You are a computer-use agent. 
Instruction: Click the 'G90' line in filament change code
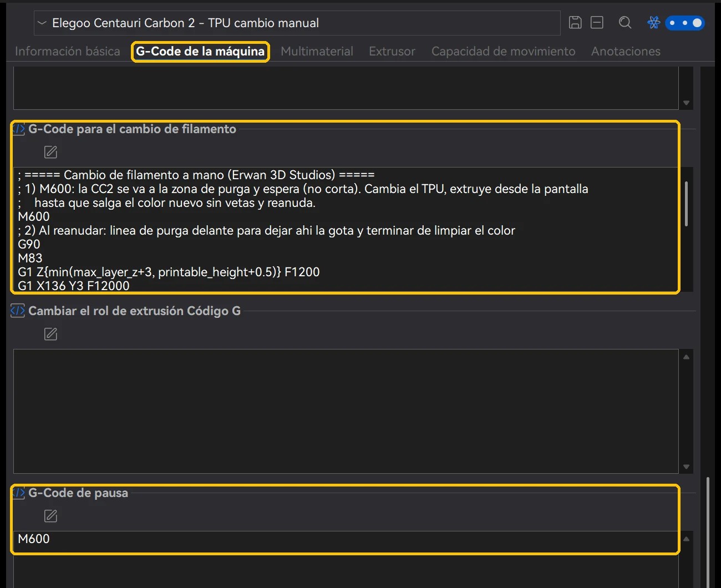(29, 245)
